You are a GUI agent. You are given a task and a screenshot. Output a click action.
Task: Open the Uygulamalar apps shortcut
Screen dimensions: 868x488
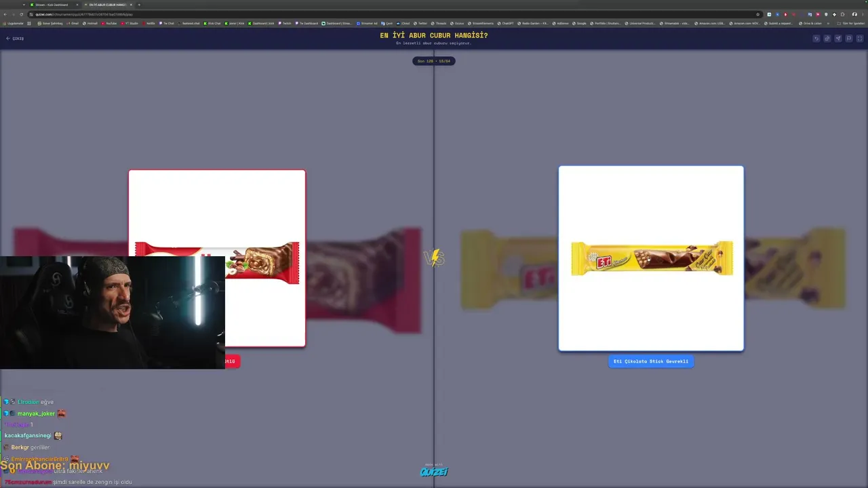coord(13,23)
